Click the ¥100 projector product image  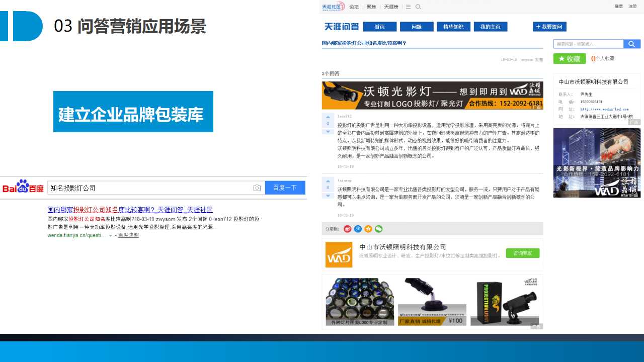[432, 302]
